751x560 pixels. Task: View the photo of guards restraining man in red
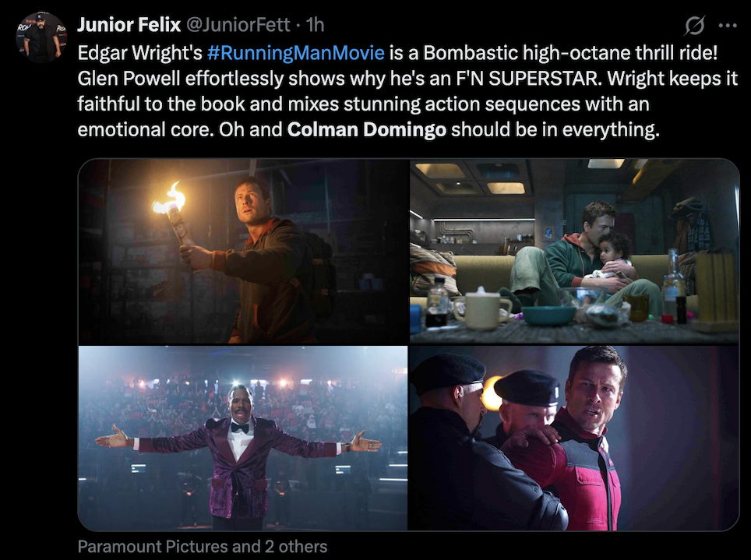[574, 438]
